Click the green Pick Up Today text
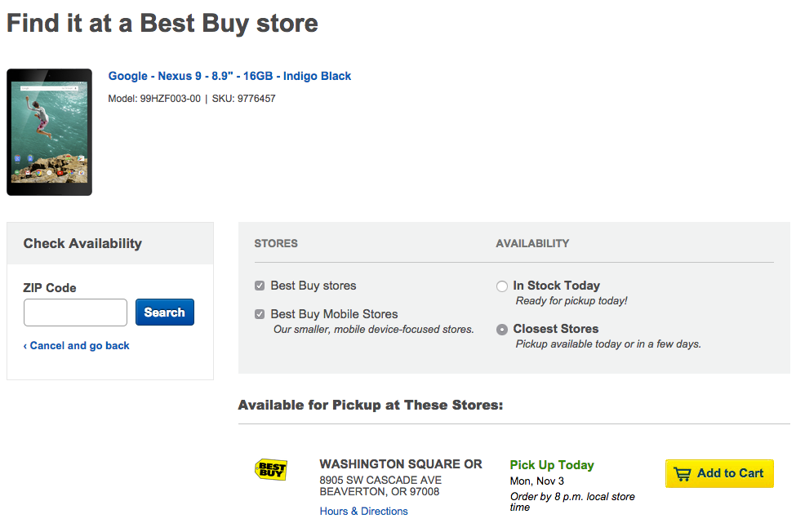 pyautogui.click(x=552, y=465)
